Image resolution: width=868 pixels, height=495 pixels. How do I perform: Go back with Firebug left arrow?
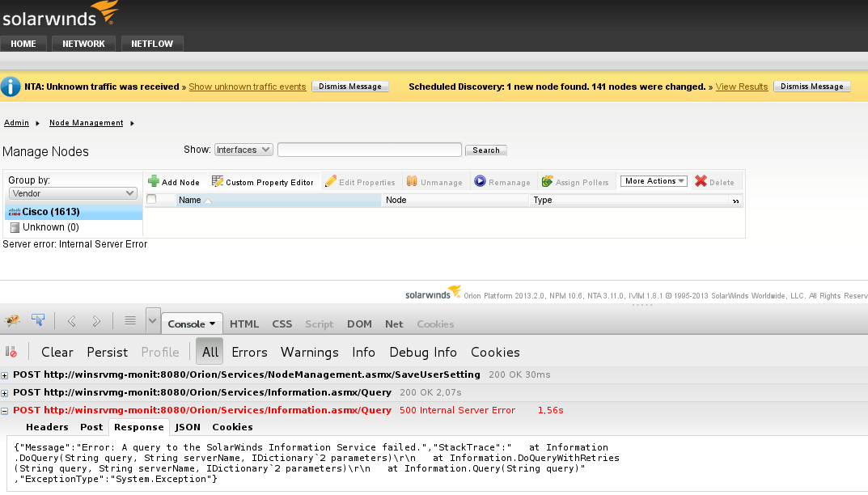pyautogui.click(x=71, y=321)
